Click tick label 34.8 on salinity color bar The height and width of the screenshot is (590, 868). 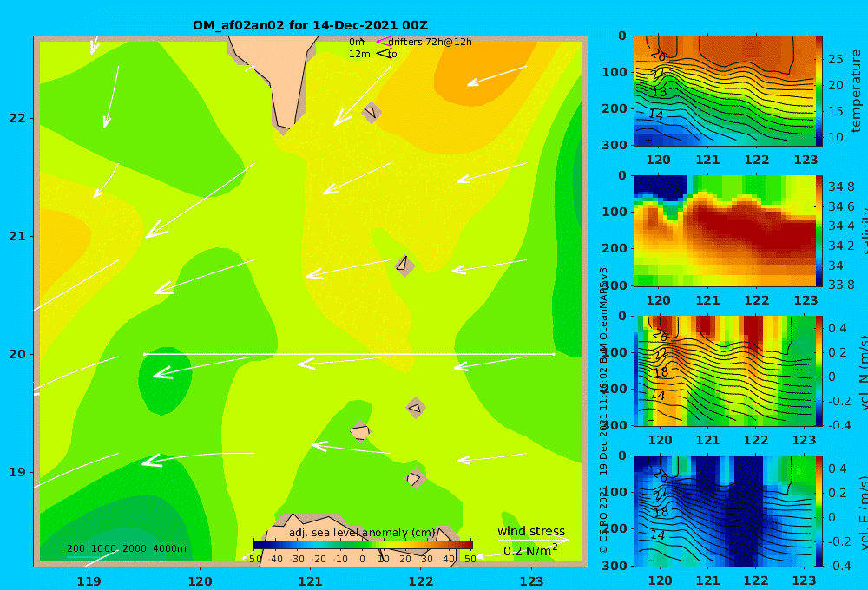point(841,187)
